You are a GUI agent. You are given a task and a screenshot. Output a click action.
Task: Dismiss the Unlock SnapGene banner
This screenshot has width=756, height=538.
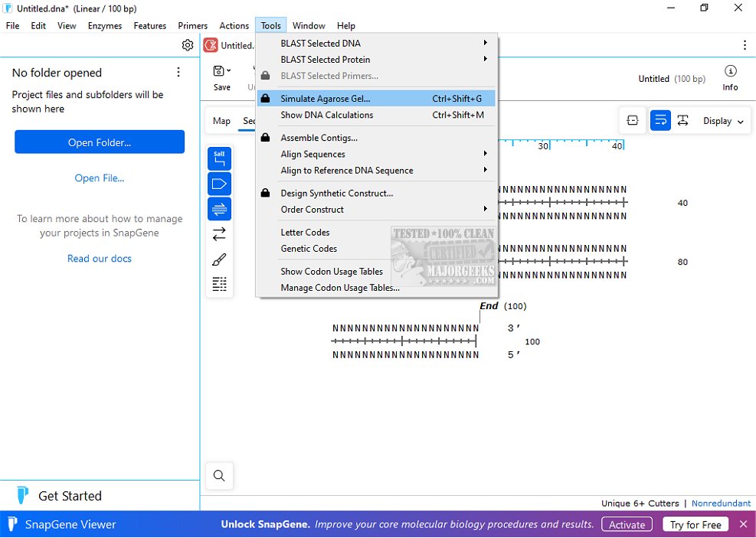click(743, 524)
